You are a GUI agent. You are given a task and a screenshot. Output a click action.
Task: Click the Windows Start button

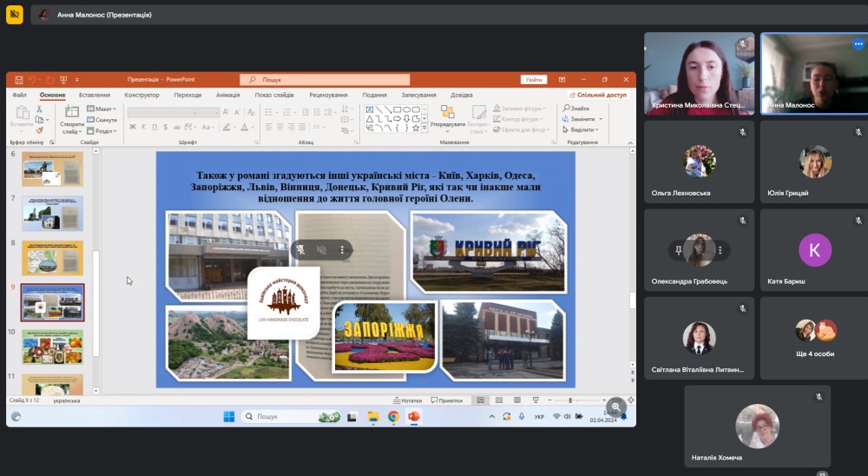coord(229,417)
